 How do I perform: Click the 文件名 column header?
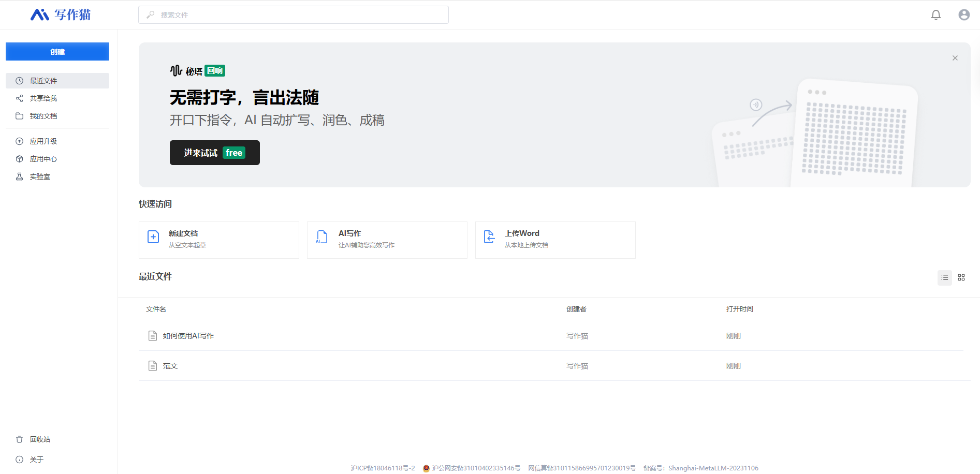pyautogui.click(x=156, y=309)
